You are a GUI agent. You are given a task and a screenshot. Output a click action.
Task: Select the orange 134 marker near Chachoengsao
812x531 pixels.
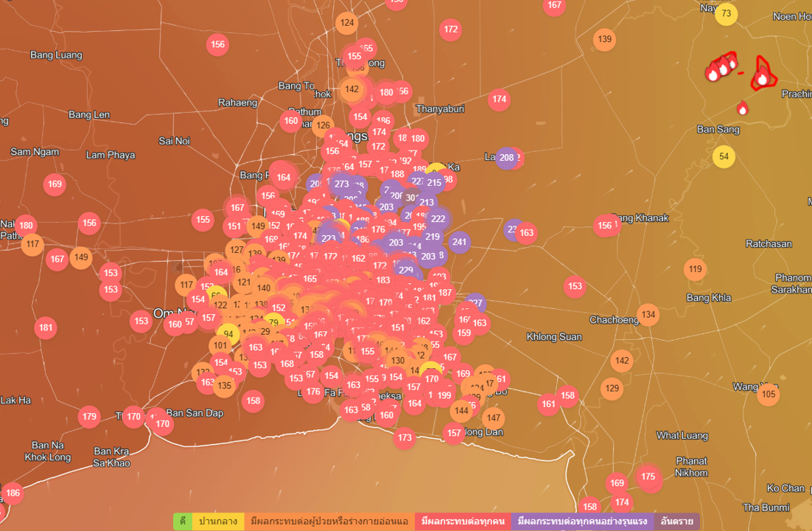(648, 315)
